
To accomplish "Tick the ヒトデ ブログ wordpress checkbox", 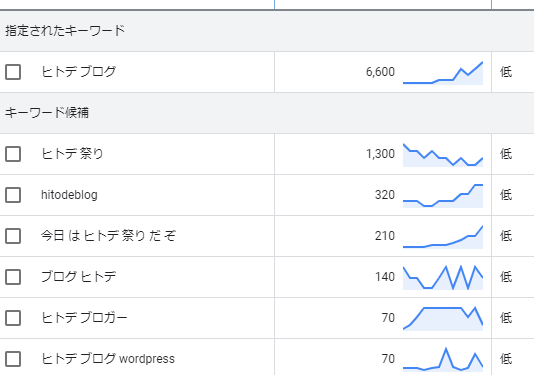I will pos(13,359).
